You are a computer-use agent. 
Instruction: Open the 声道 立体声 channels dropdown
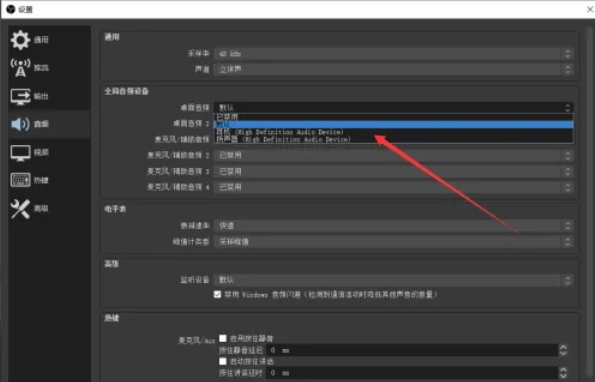pyautogui.click(x=393, y=69)
